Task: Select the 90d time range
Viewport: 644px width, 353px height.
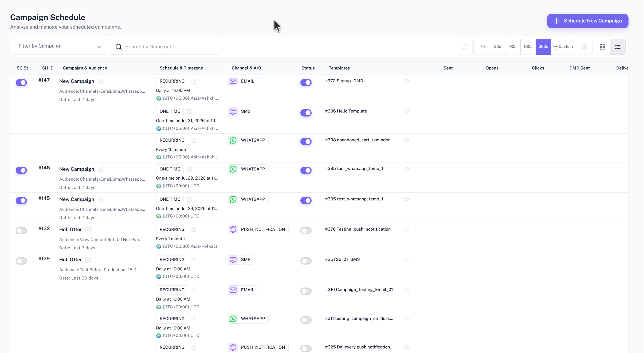Action: [513, 47]
